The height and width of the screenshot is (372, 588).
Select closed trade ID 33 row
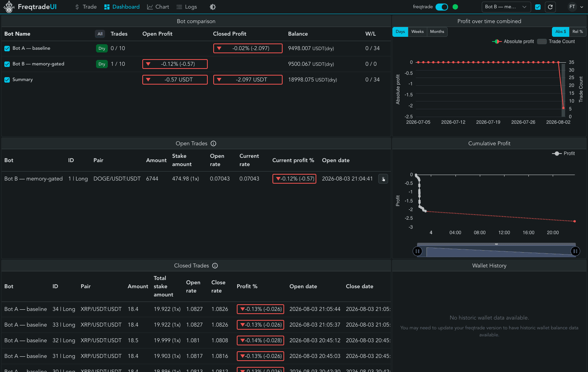click(x=196, y=325)
